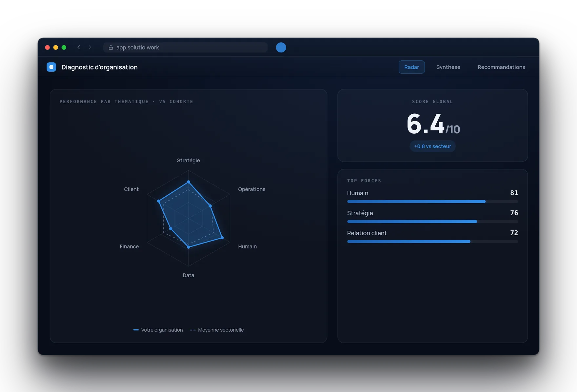Screen dimensions: 577x392
Task: Click the Client data point on radar
Action: [159, 201]
